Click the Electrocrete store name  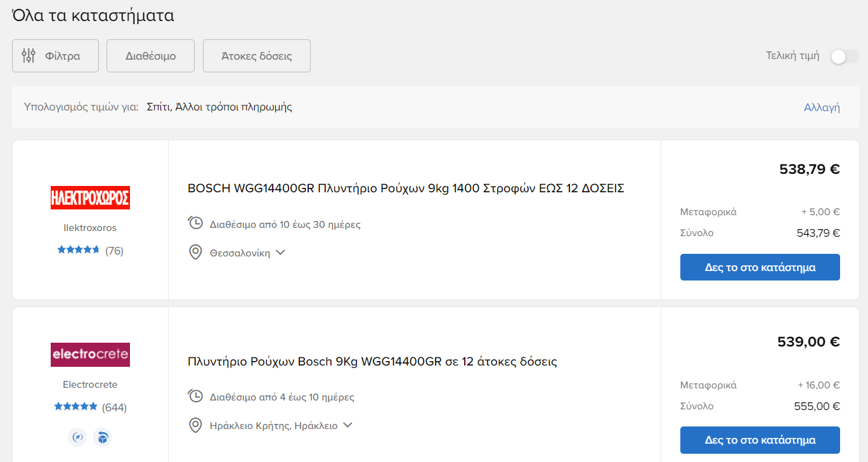pyautogui.click(x=90, y=385)
